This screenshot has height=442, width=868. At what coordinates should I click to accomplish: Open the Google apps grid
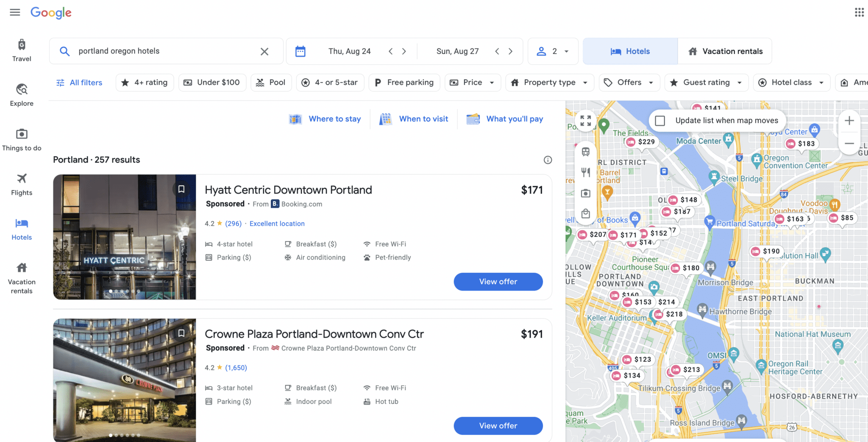tap(859, 12)
